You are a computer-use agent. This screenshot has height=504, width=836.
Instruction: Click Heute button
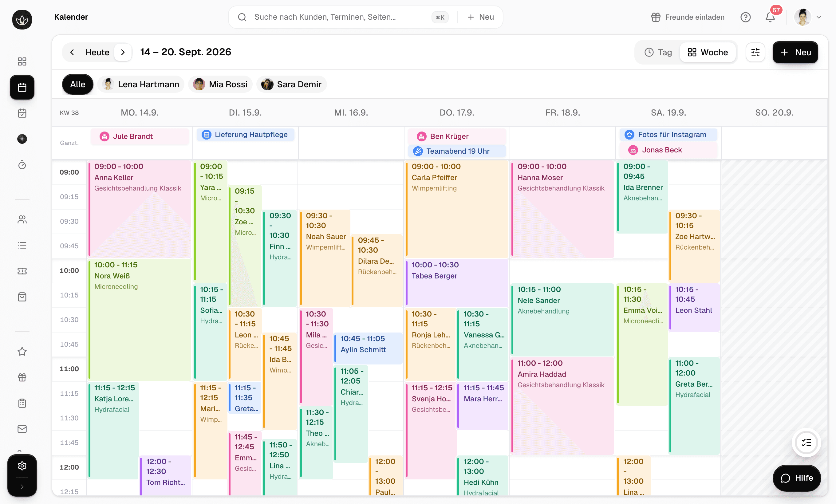click(97, 52)
